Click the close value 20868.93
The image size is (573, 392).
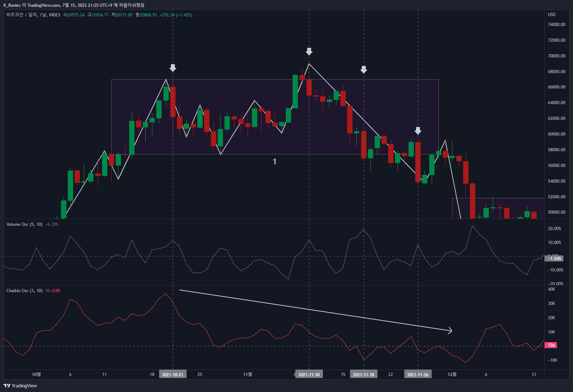148,15
